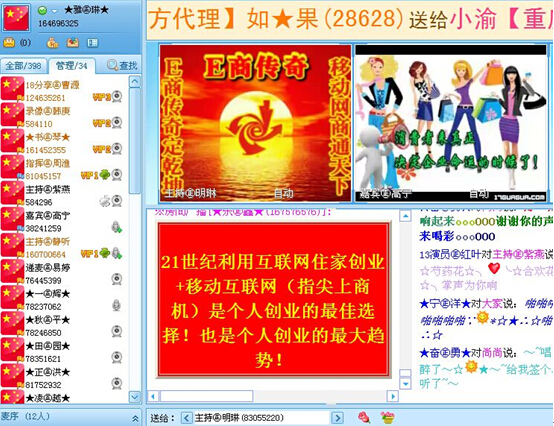Switch to the 管理/34 tab
Image resolution: width=554 pixels, height=426 pixels.
pyautogui.click(x=72, y=66)
